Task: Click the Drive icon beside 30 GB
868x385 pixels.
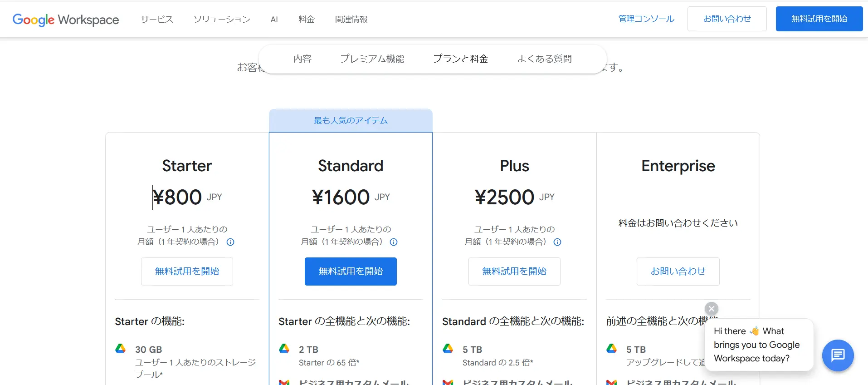Action: click(120, 349)
